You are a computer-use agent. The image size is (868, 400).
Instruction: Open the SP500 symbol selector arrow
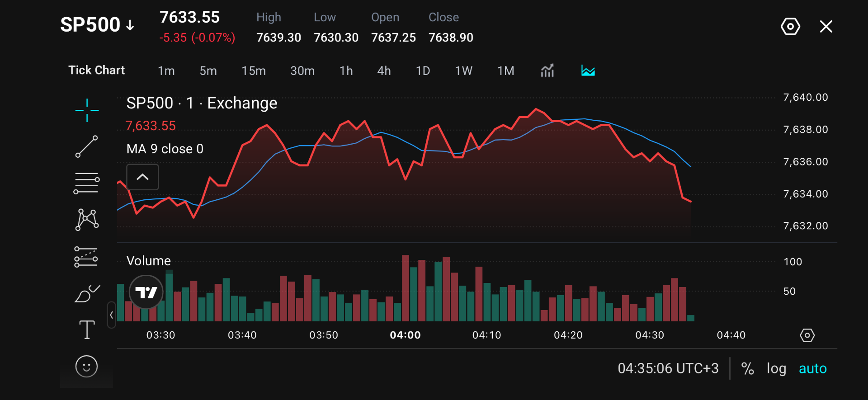pos(130,25)
